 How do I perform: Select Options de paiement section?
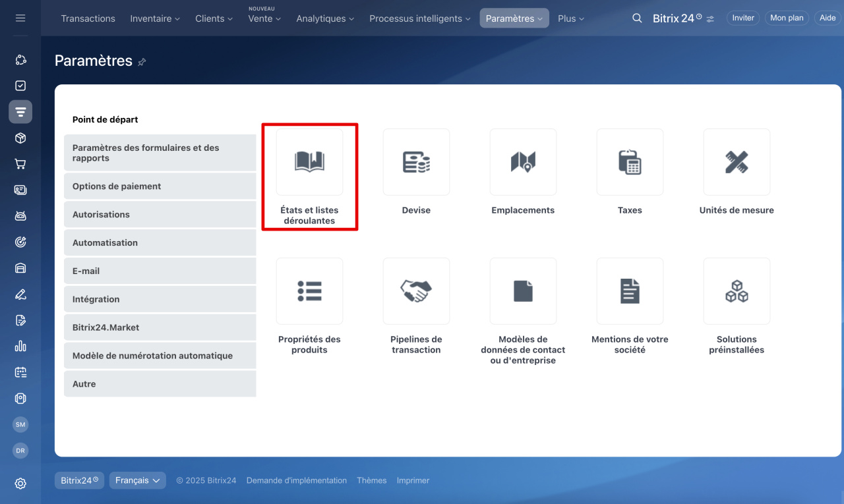tap(160, 186)
